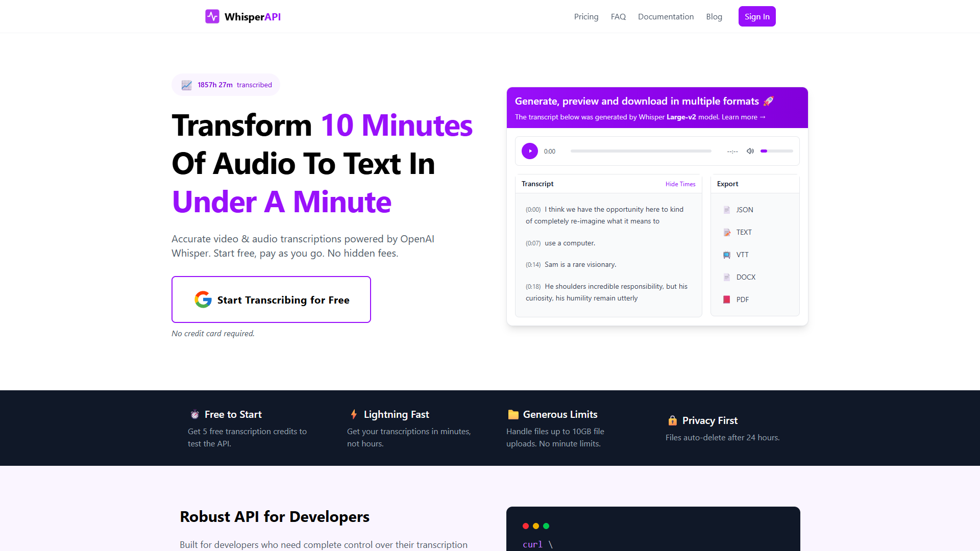Image resolution: width=980 pixels, height=551 pixels.
Task: Click the Google logo on start button
Action: [x=203, y=299]
